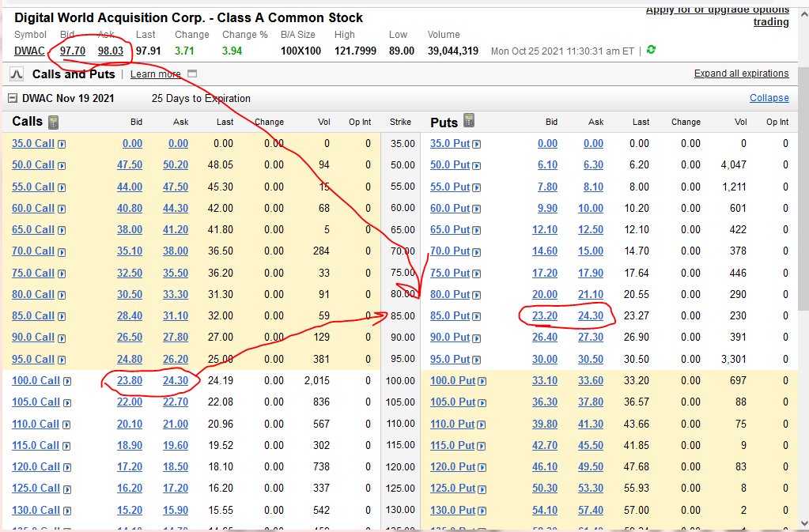Select the 50.0 Call bid 47.50
The height and width of the screenshot is (532, 809).
point(130,165)
